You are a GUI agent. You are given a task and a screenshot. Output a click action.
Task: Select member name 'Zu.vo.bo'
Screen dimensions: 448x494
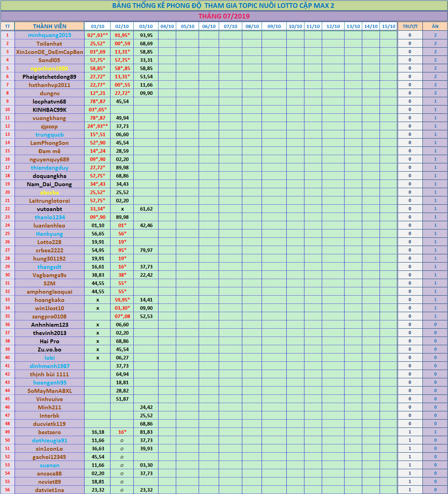pos(50,349)
